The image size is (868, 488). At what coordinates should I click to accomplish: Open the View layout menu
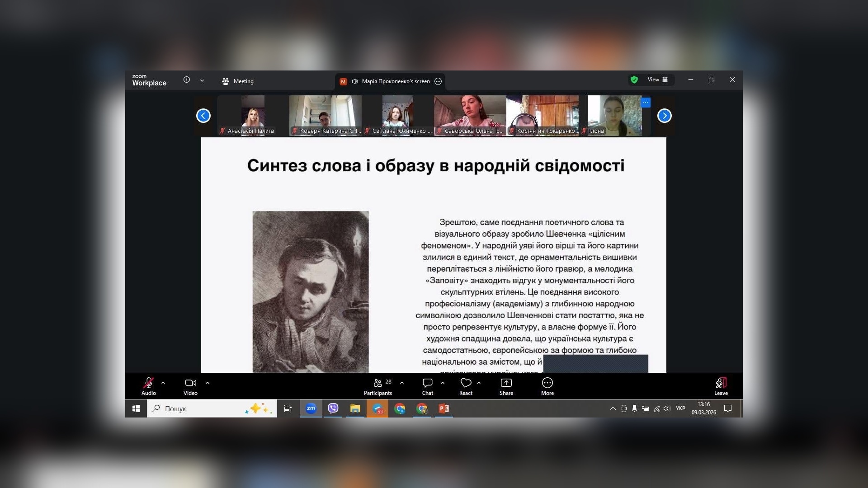coord(657,80)
